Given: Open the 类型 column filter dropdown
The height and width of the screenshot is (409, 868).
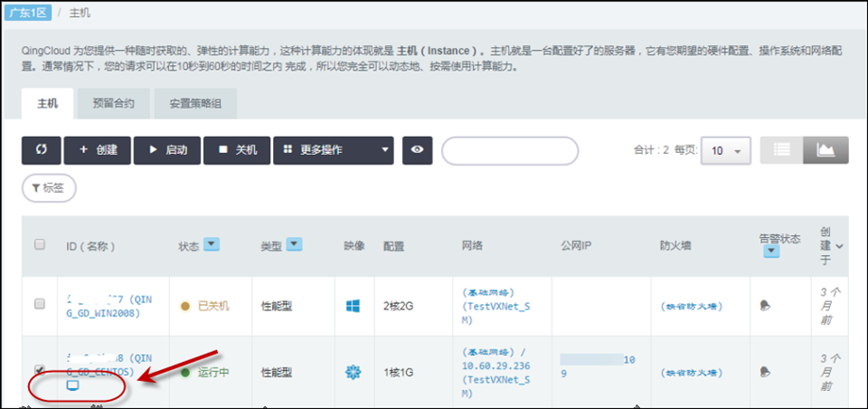Looking at the screenshot, I should pos(294,244).
